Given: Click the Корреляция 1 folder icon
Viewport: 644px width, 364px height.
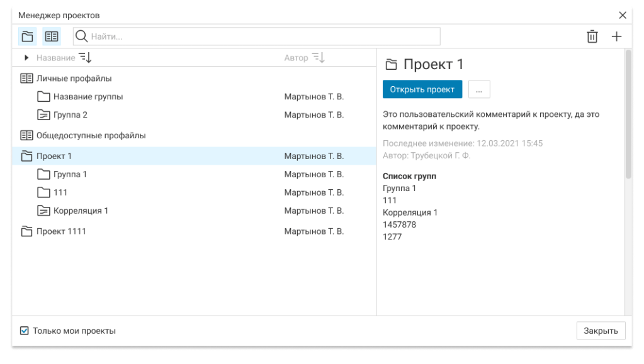Looking at the screenshot, I should [43, 211].
